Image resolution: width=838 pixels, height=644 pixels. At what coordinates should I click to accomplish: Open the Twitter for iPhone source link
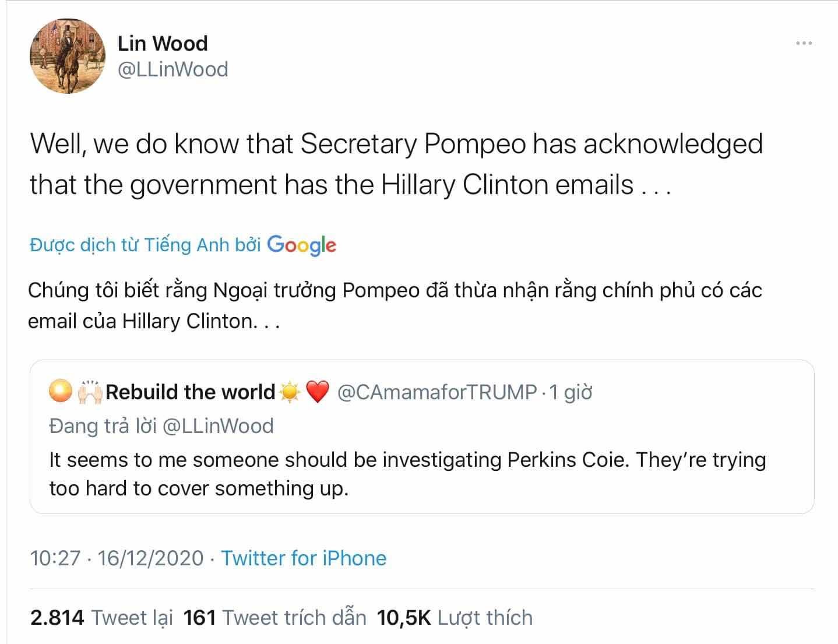point(304,558)
